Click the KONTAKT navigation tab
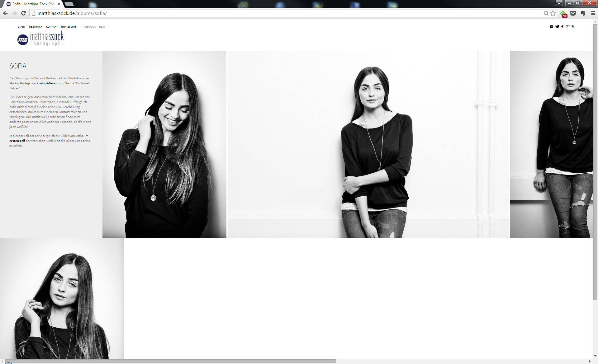The height and width of the screenshot is (364, 598). pos(52,26)
